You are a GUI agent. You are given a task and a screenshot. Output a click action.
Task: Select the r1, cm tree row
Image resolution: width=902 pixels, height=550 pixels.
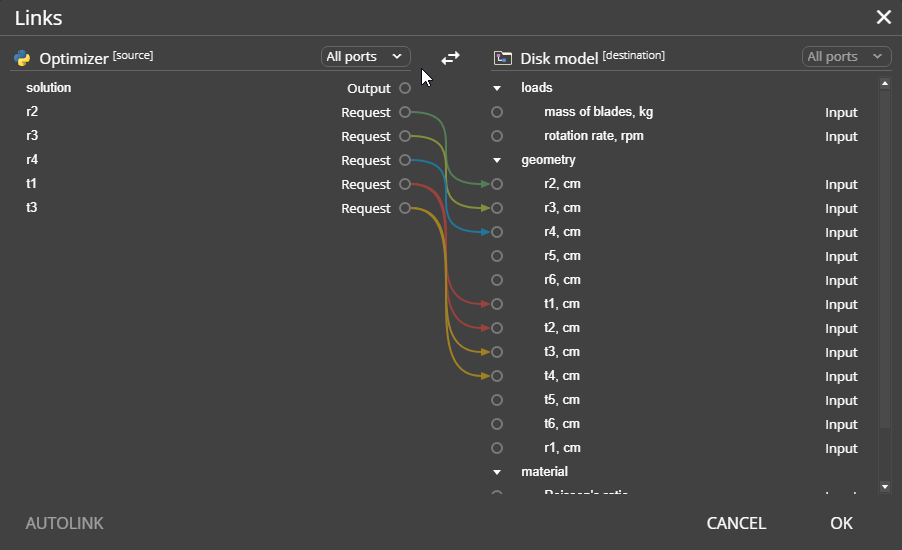tap(562, 448)
